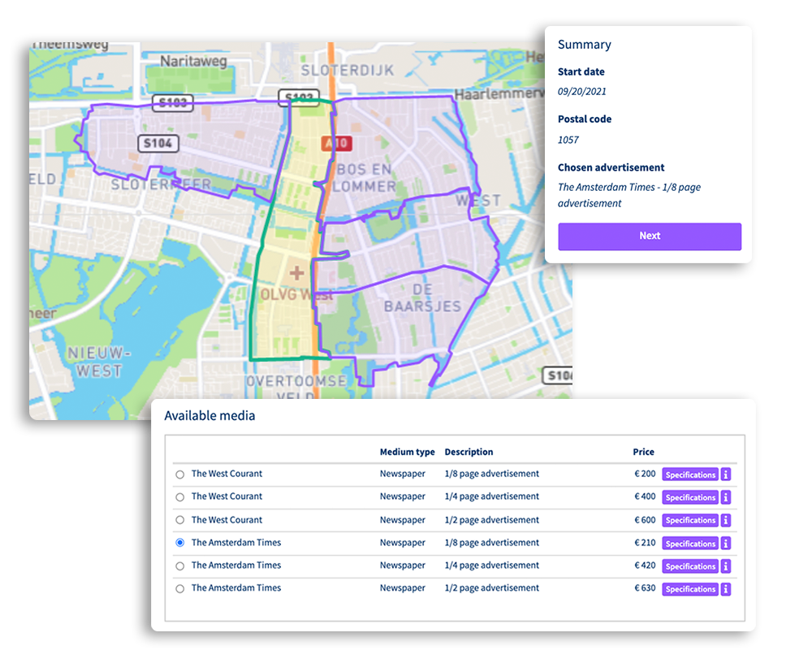Click the De Baarsjes purple area on map
This screenshot has height=650, width=812.
coord(422,298)
